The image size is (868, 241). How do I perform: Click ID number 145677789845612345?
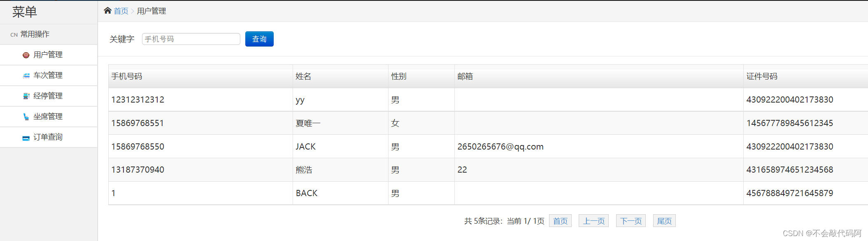click(789, 123)
